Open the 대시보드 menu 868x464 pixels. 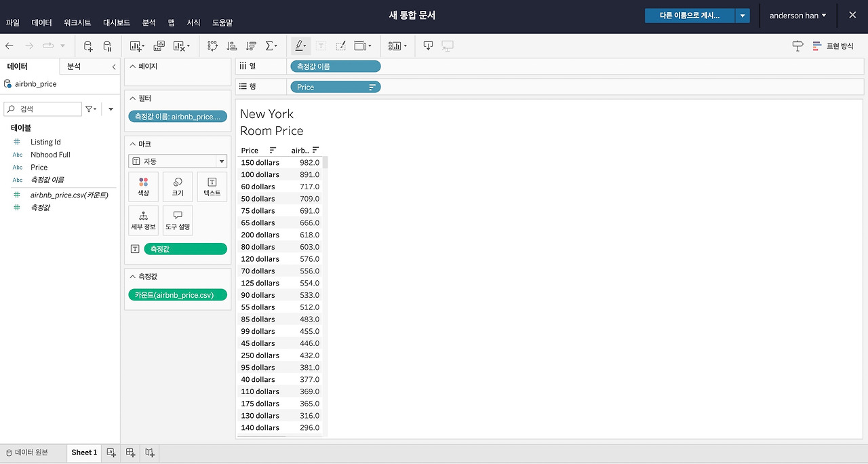click(117, 22)
